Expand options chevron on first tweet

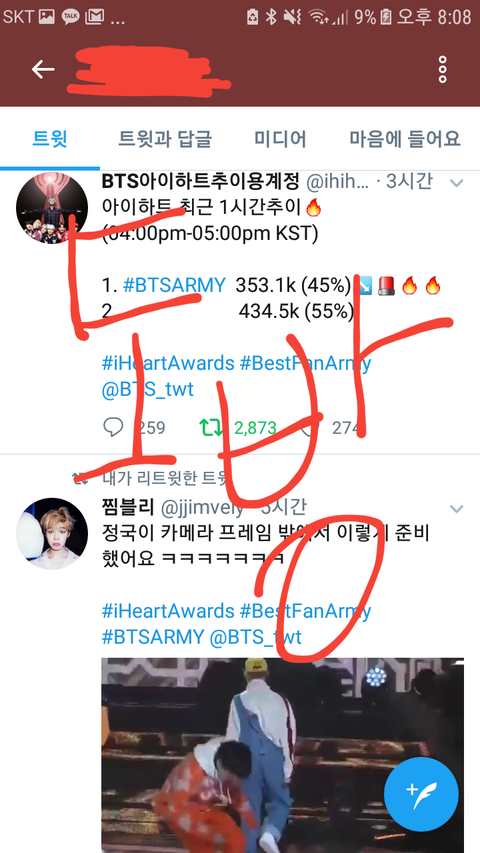456,183
